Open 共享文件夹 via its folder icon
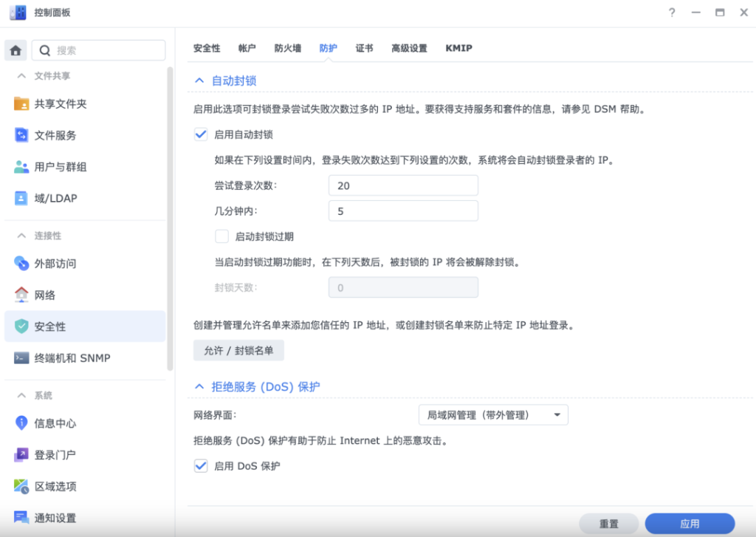 tap(21, 104)
